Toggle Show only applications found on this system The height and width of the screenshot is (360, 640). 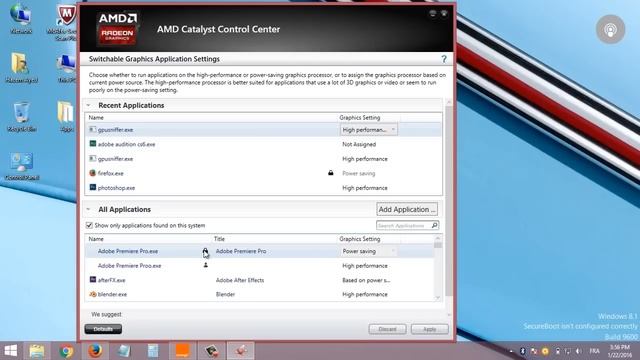pyautogui.click(x=89, y=225)
